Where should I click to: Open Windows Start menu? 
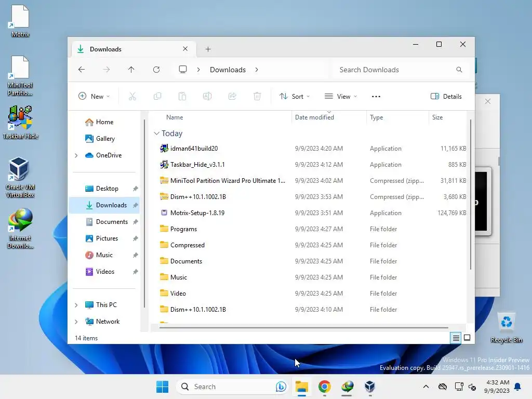click(x=163, y=387)
